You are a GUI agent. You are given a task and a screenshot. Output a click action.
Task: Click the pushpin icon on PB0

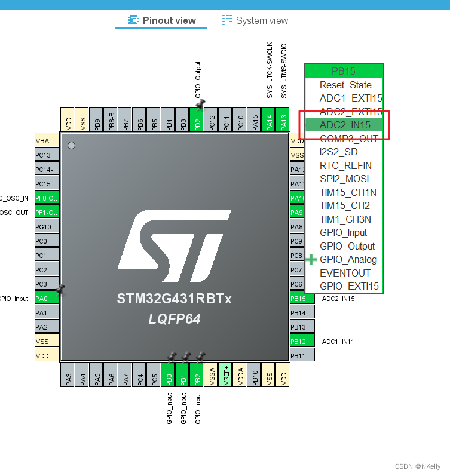pos(172,357)
